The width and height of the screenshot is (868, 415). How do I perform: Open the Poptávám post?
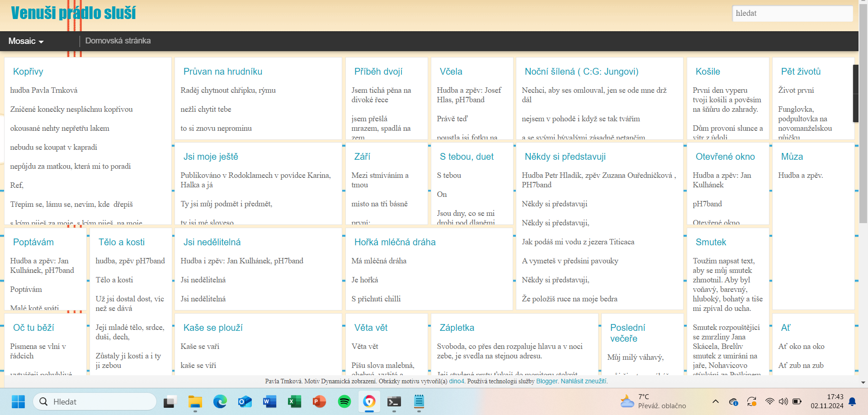point(33,242)
